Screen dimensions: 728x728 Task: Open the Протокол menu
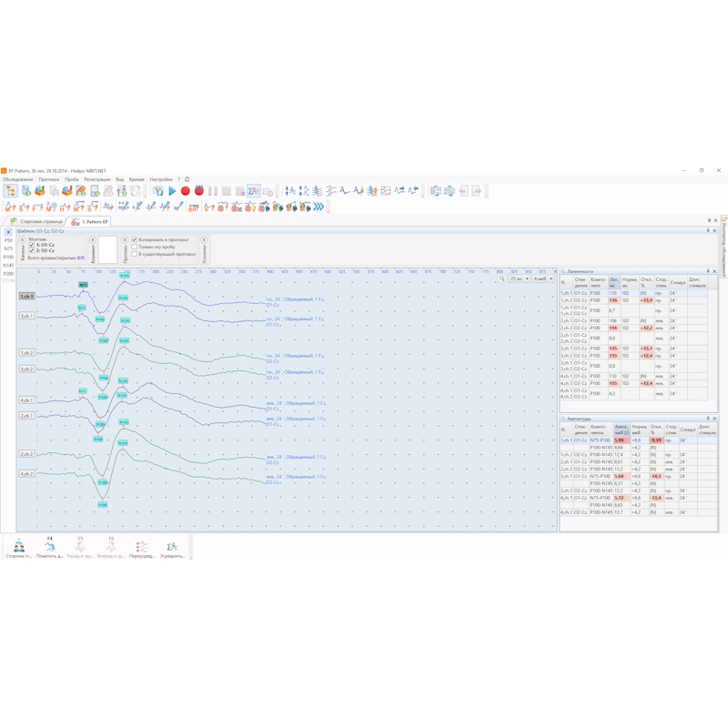(49, 179)
